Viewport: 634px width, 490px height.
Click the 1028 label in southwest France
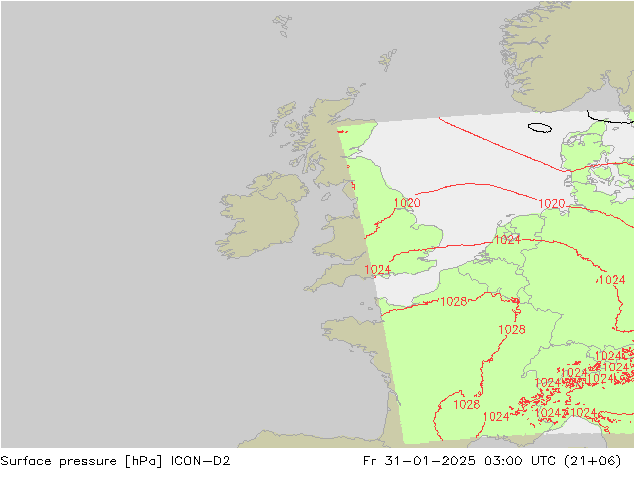tap(467, 404)
